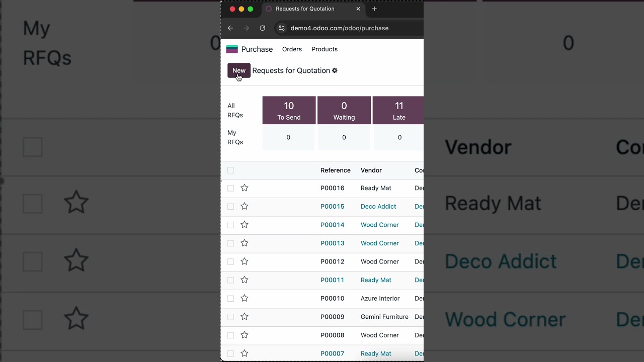Image resolution: width=644 pixels, height=362 pixels.
Task: Open reference P00013
Action: click(x=333, y=243)
